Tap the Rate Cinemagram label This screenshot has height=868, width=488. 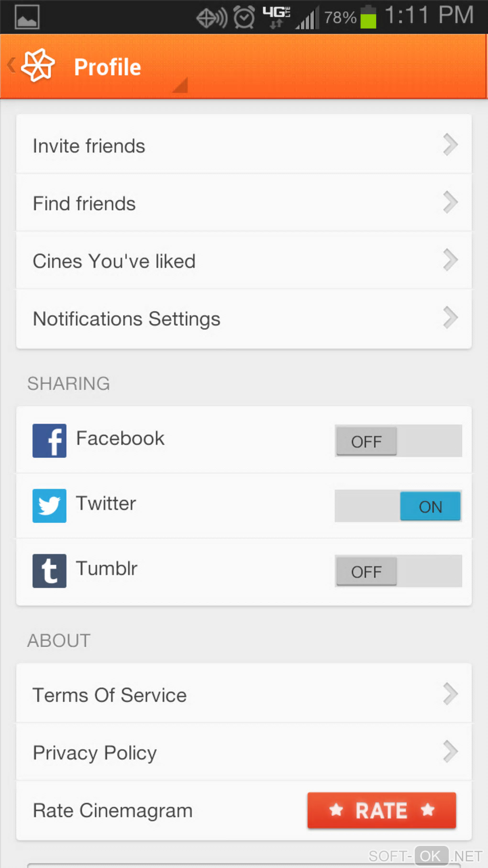pyautogui.click(x=112, y=811)
